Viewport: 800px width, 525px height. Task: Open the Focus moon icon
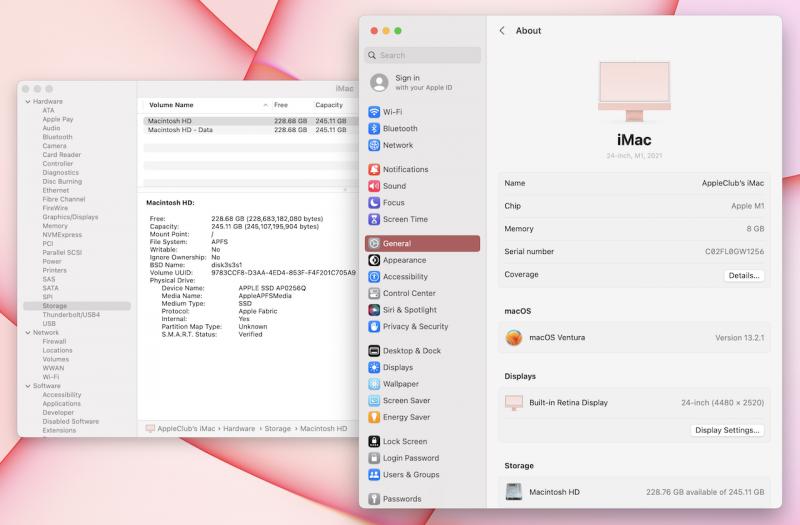point(374,203)
